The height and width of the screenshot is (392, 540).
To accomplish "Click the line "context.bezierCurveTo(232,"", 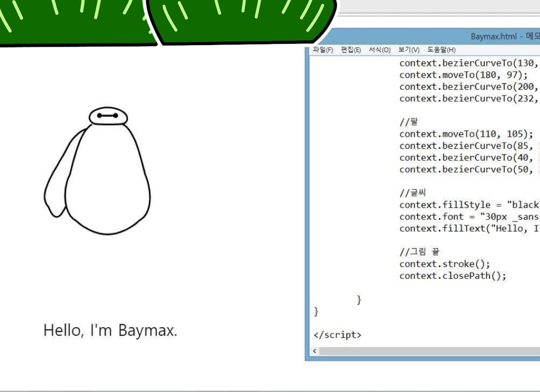I will 469,99.
